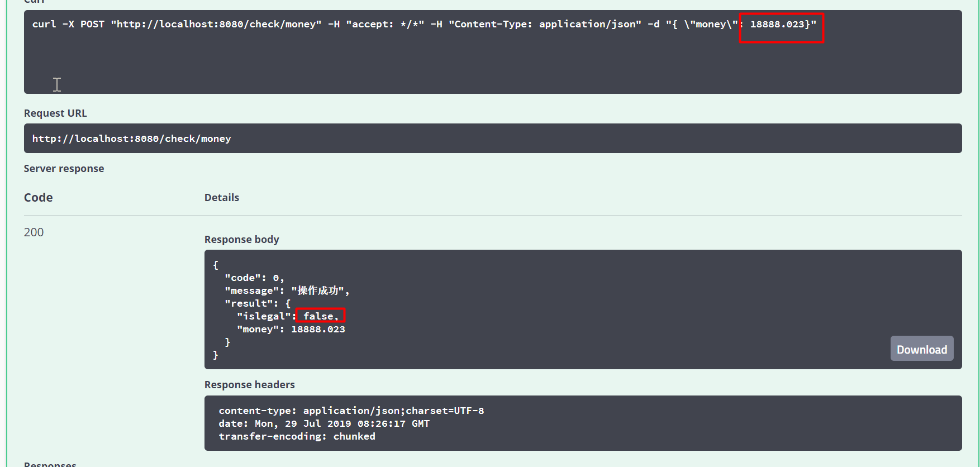This screenshot has height=467, width=980.
Task: Click the "money": 18888.023 response line
Action: click(291, 329)
